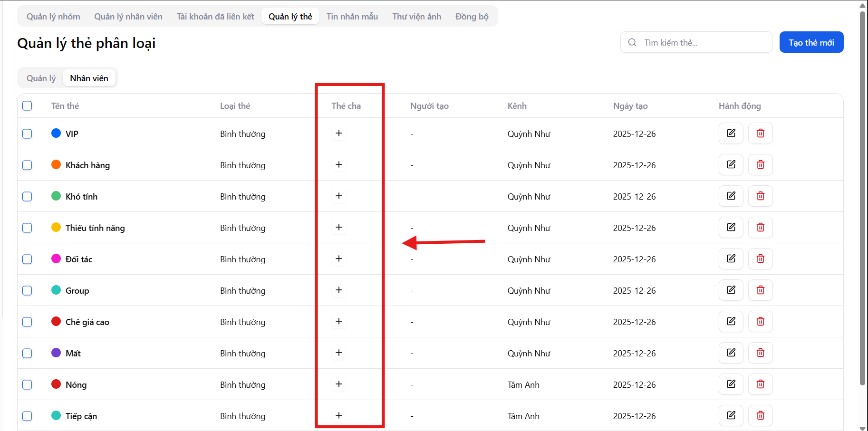The height and width of the screenshot is (431, 868).
Task: Click trash icon for Đối tác row
Action: pyautogui.click(x=760, y=259)
